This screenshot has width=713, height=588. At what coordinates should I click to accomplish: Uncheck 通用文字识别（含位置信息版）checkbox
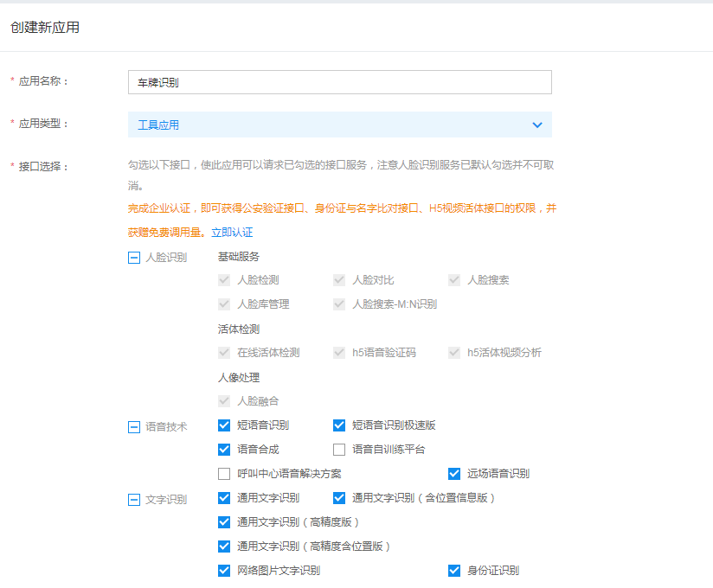tap(339, 498)
